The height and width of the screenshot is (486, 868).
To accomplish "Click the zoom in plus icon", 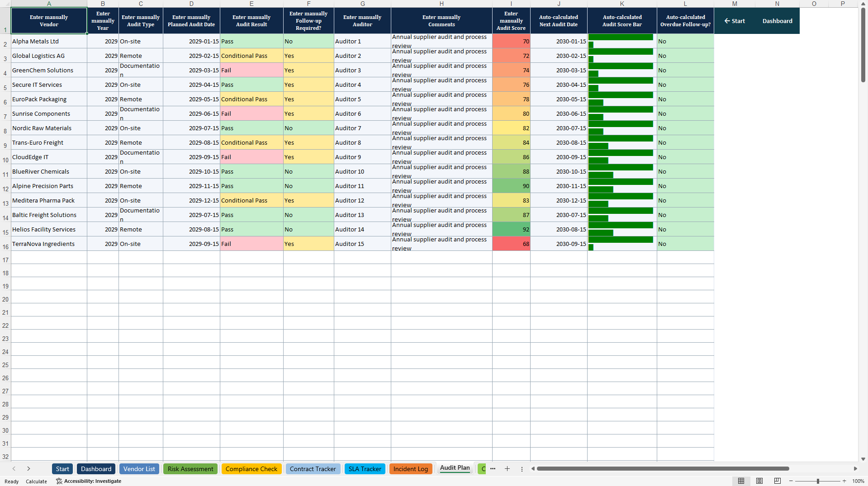I will pyautogui.click(x=844, y=481).
